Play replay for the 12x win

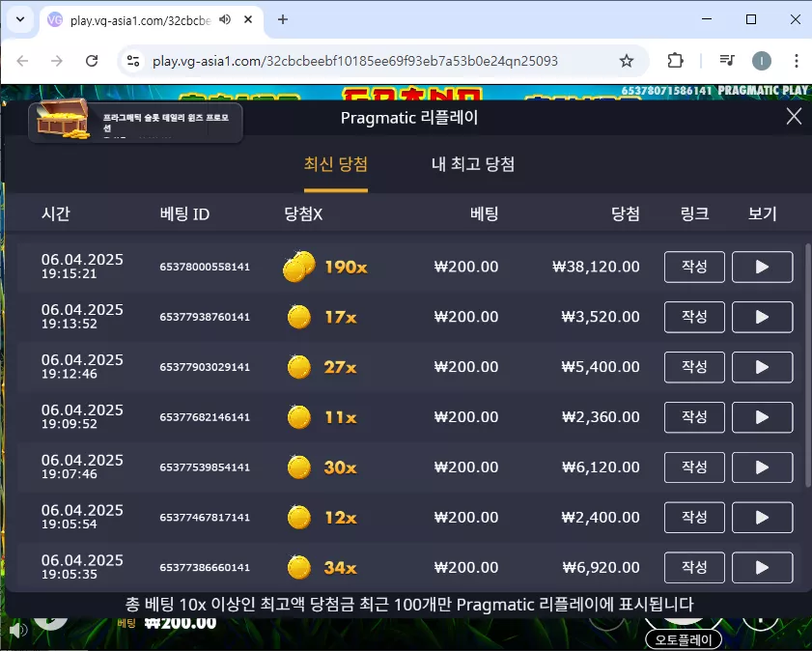(x=762, y=518)
